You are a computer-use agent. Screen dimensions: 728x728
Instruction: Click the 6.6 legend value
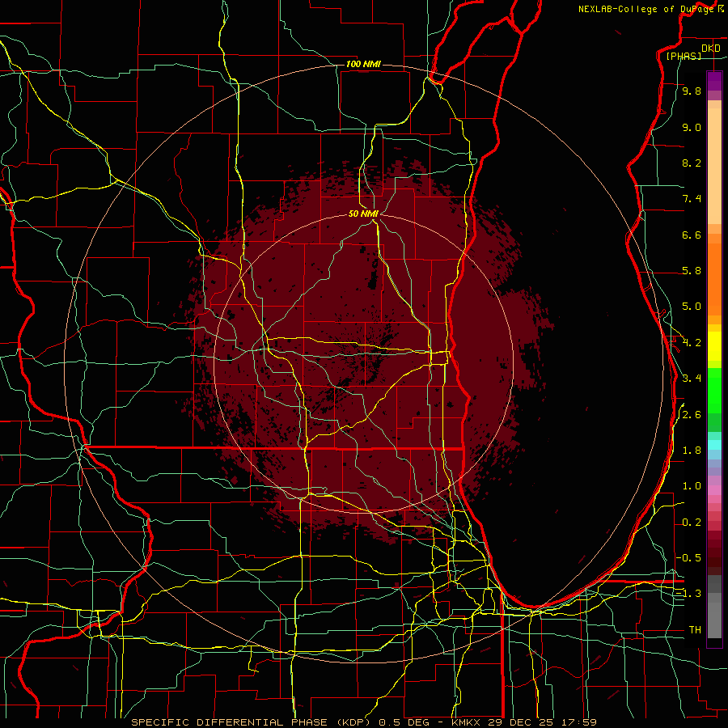point(692,235)
